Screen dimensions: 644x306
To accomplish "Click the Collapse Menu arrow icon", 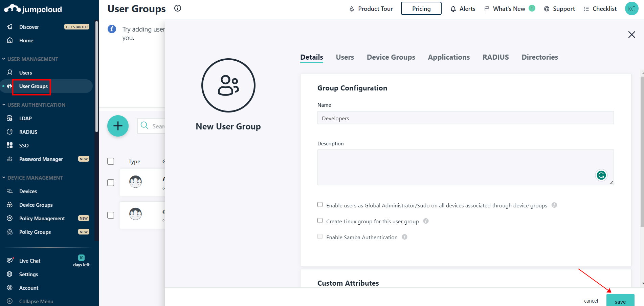I will [10, 301].
